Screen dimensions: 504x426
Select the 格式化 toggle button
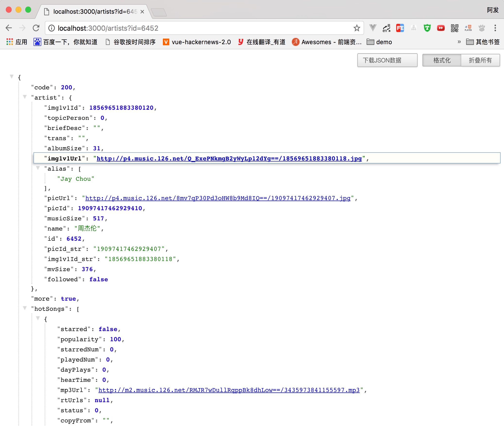point(442,60)
